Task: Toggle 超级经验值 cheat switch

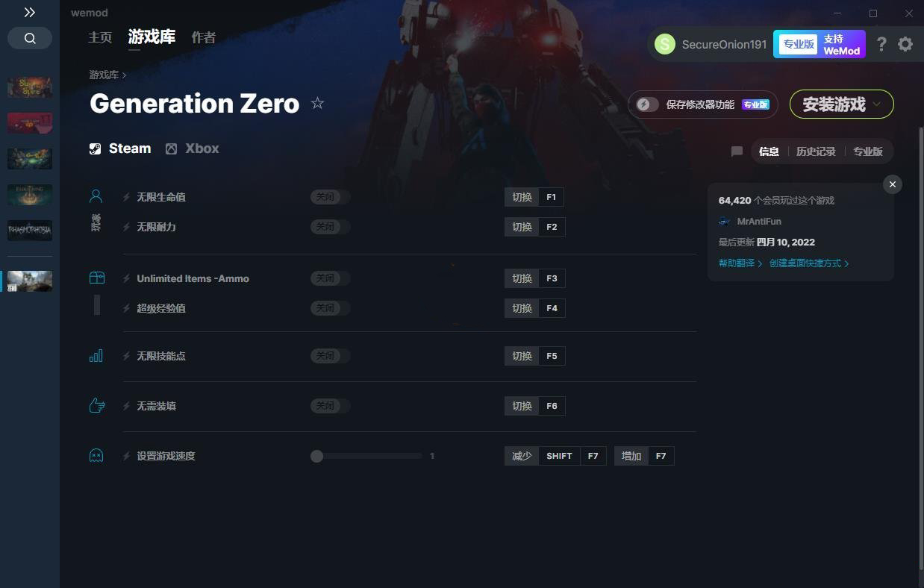Action: click(331, 308)
